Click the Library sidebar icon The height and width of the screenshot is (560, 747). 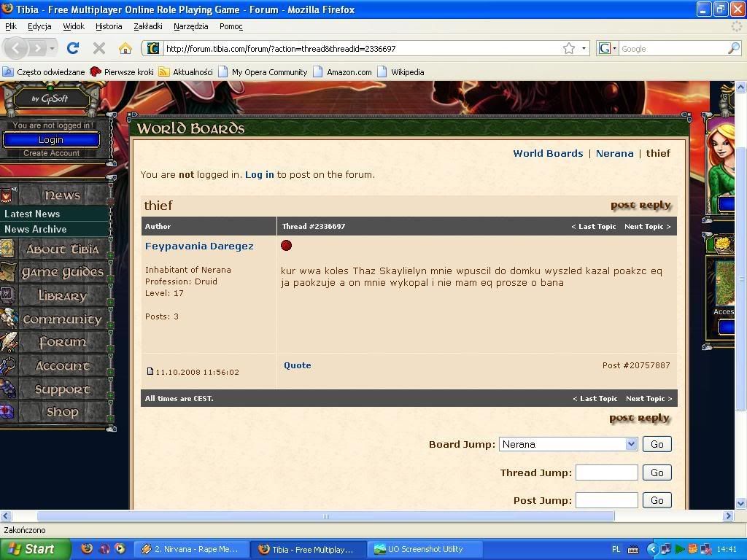tap(7, 295)
